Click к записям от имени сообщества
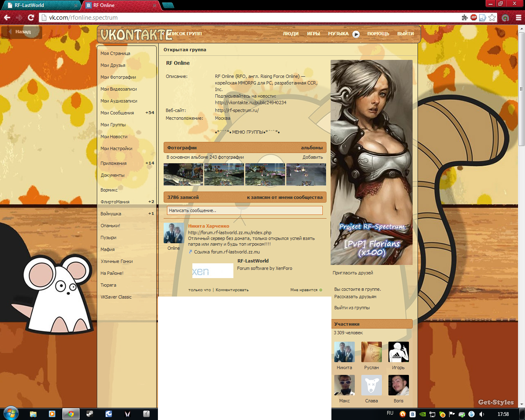525x420 pixels. tap(285, 197)
